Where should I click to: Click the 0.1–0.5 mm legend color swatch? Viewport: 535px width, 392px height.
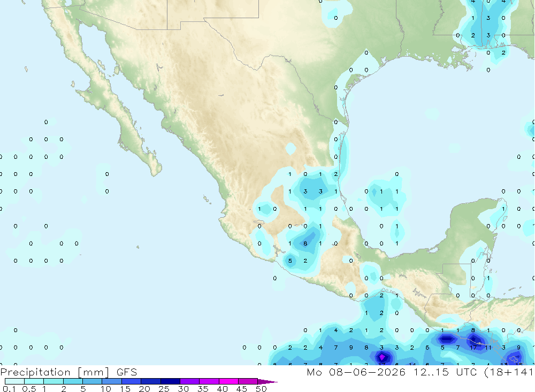click(14, 381)
